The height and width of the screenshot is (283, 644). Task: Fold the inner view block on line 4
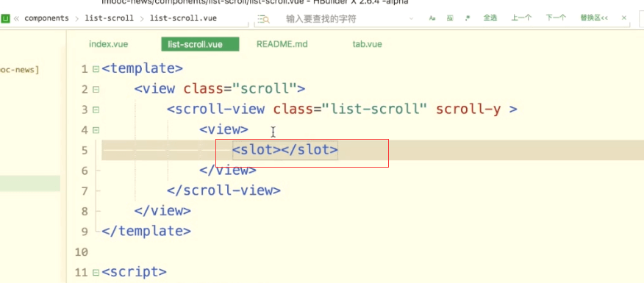click(x=96, y=130)
